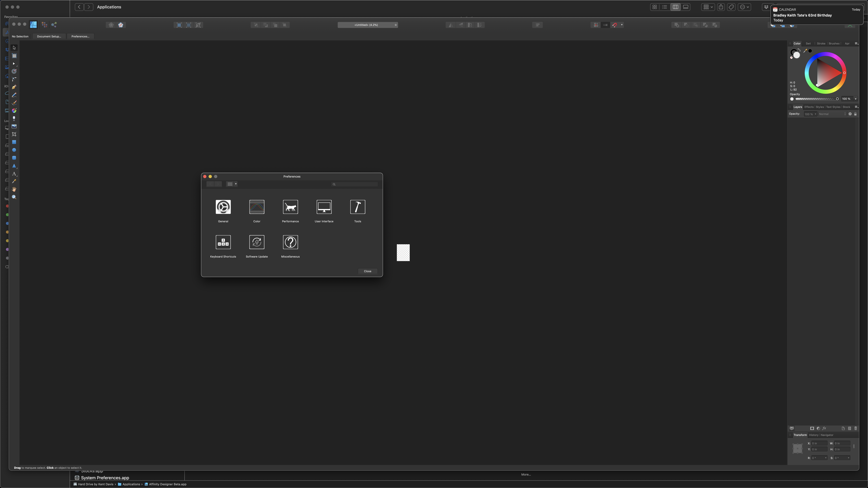868x488 pixels.
Task: Switch to Effects panel tab
Action: pyautogui.click(x=809, y=107)
